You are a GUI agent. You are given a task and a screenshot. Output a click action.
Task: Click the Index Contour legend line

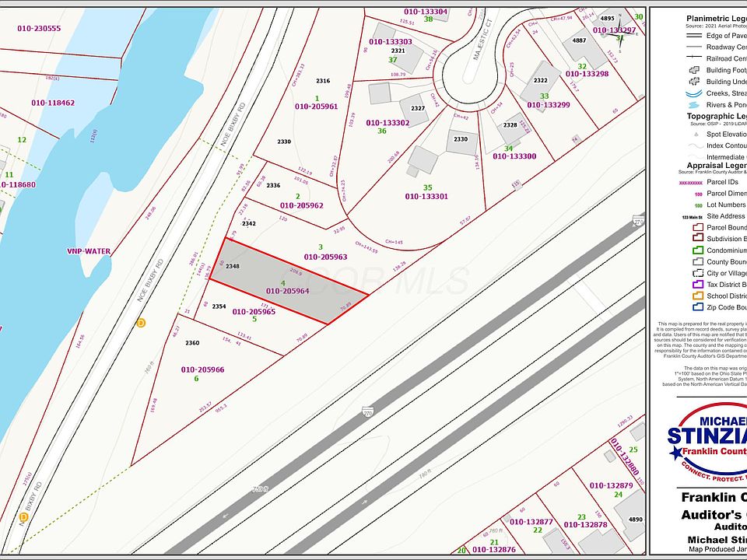pyautogui.click(x=695, y=145)
